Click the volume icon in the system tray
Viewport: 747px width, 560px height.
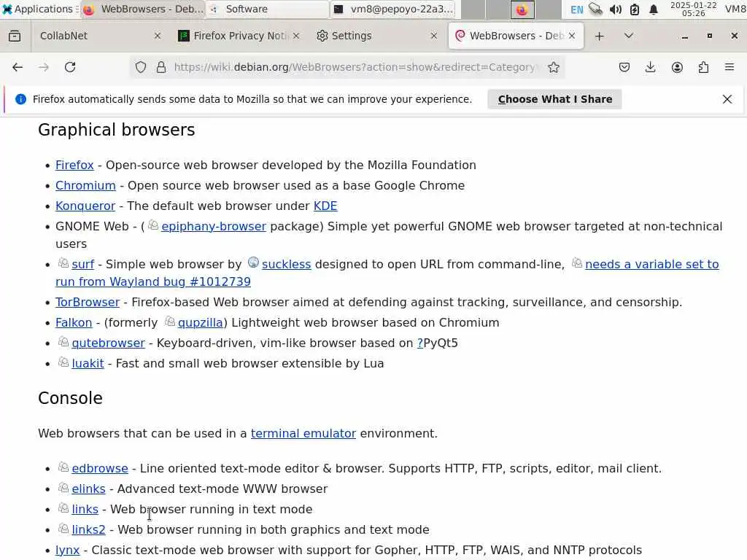point(616,9)
